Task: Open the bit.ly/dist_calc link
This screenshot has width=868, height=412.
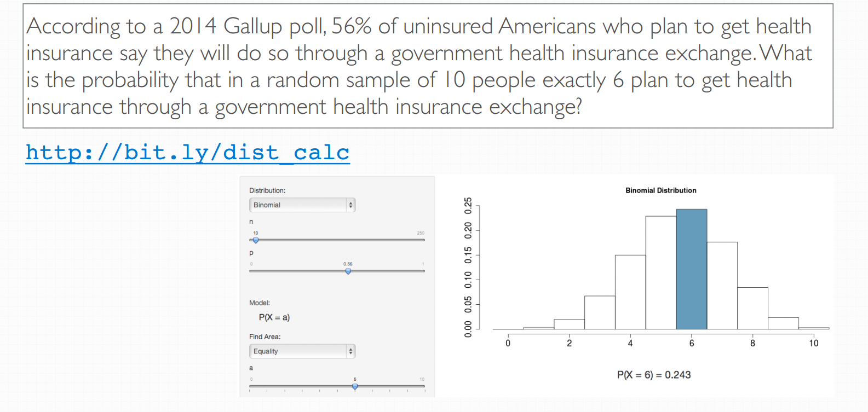Action: [x=187, y=153]
